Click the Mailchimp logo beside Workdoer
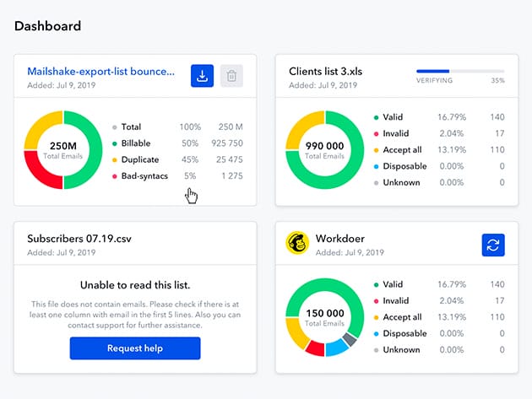Screen dimensions: 532x399 coord(297,244)
